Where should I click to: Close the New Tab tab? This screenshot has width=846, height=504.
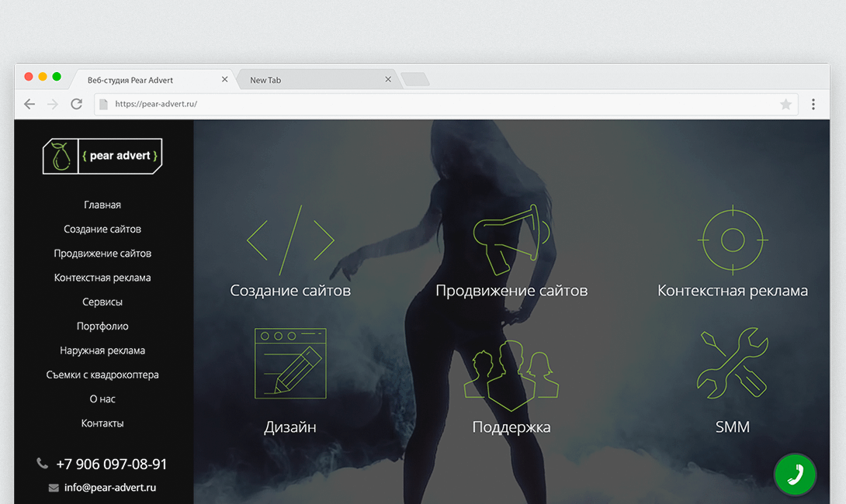pos(388,79)
